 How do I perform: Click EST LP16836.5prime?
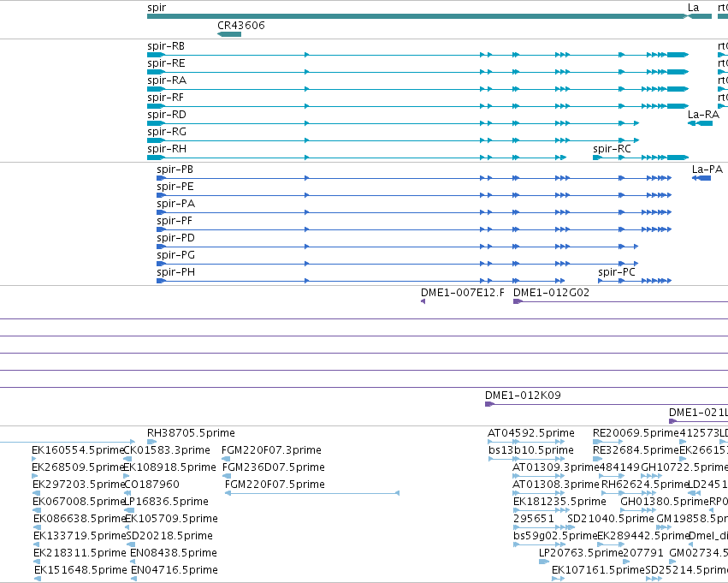point(129,510)
